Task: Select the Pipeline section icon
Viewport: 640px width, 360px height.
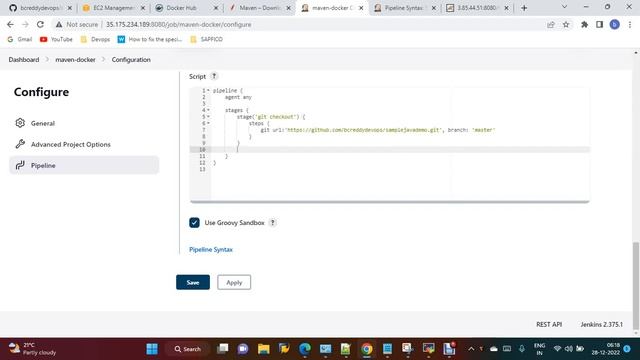Action: pos(20,165)
